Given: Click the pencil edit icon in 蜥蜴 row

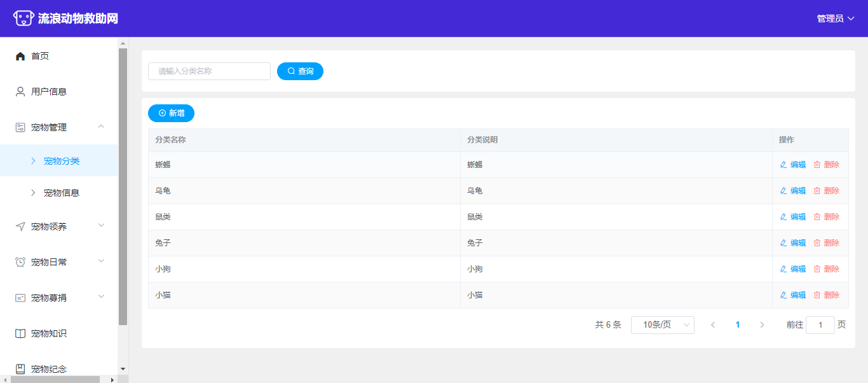Looking at the screenshot, I should coord(783,165).
